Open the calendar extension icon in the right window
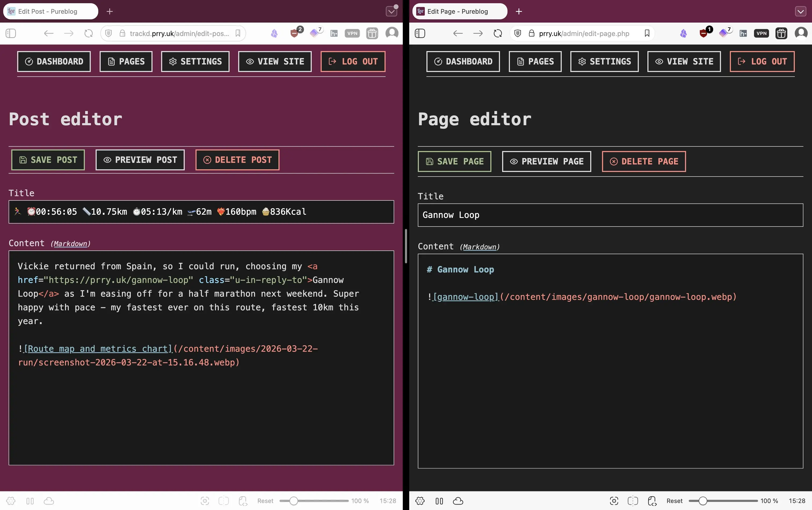The image size is (812, 510). tap(781, 33)
